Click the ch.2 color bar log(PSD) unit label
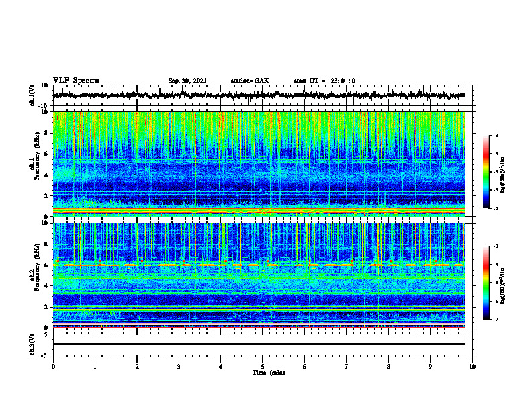 click(x=503, y=285)
